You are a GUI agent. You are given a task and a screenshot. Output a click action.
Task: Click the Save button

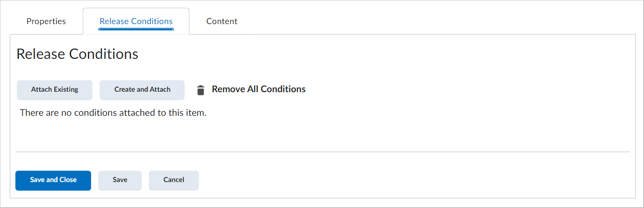pyautogui.click(x=120, y=180)
